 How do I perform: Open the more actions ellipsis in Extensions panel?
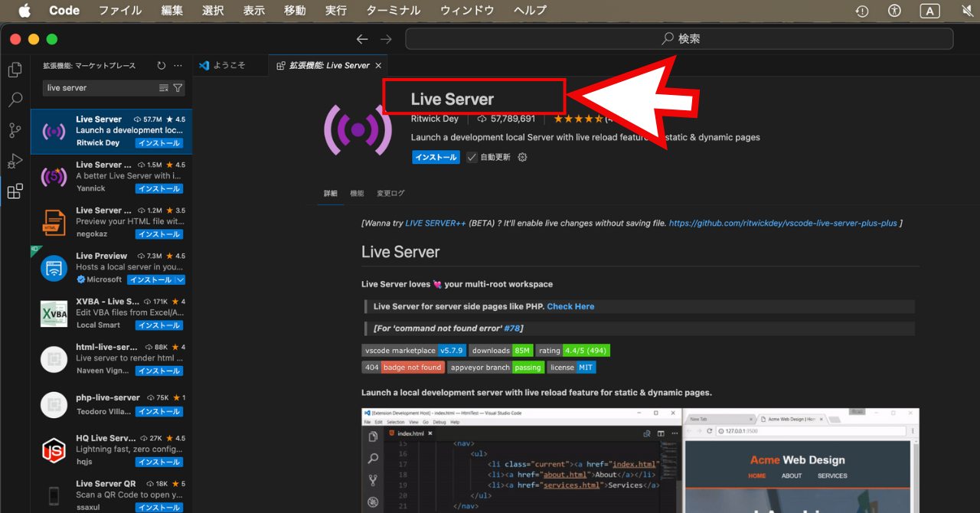click(178, 66)
